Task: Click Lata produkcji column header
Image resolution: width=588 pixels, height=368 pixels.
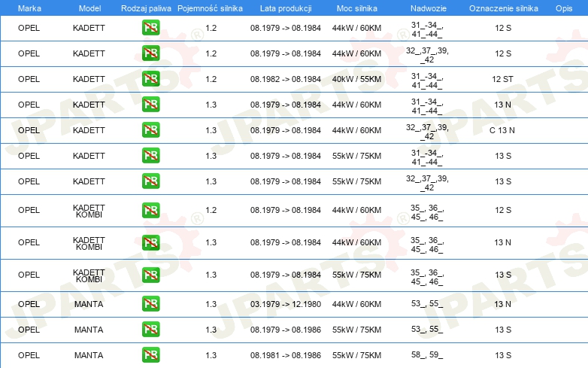Action: tap(286, 8)
